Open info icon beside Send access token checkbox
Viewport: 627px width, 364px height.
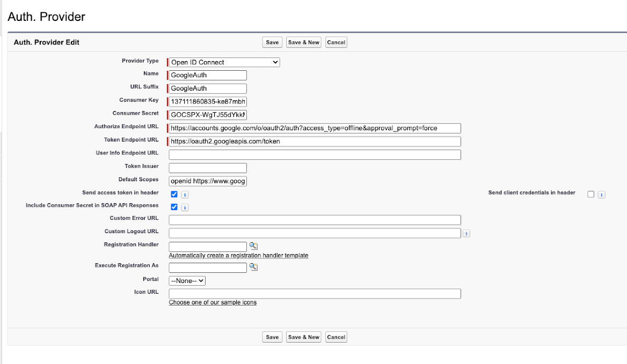click(x=185, y=195)
